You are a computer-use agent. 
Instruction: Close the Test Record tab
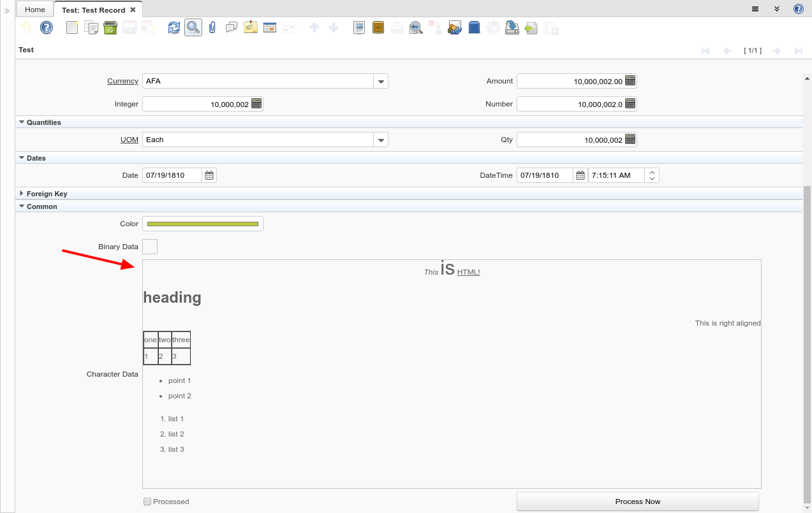(x=133, y=10)
